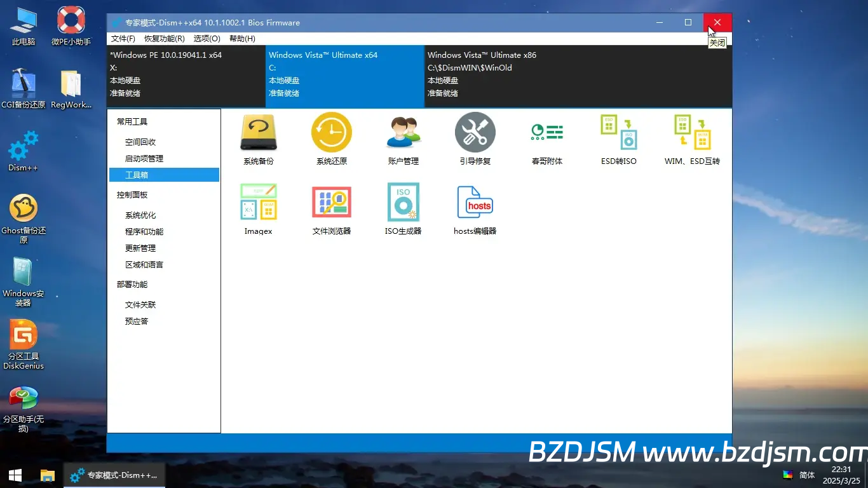Screen dimensions: 868x488
Task: Open 账户管理 account management
Action: click(403, 140)
